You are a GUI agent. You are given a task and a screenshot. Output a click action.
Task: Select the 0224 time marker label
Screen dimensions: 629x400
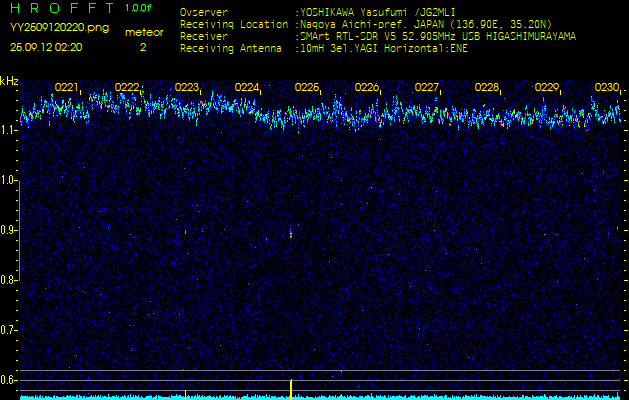click(247, 88)
